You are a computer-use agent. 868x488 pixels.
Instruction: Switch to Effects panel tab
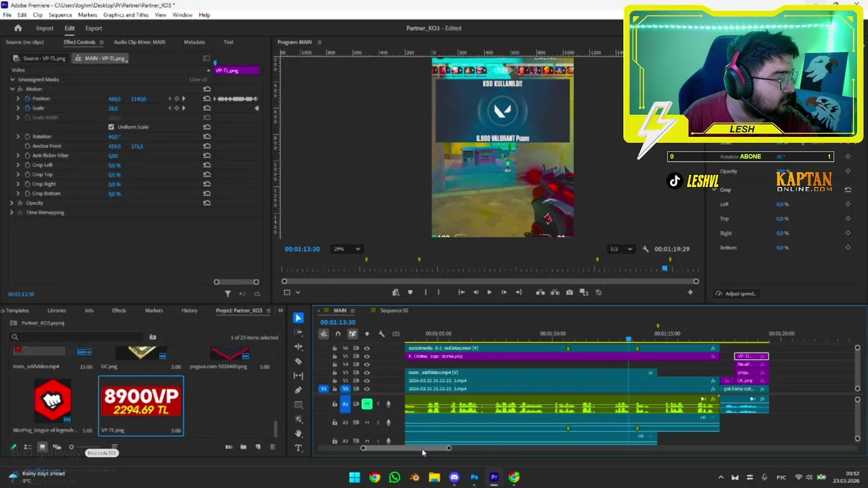119,310
